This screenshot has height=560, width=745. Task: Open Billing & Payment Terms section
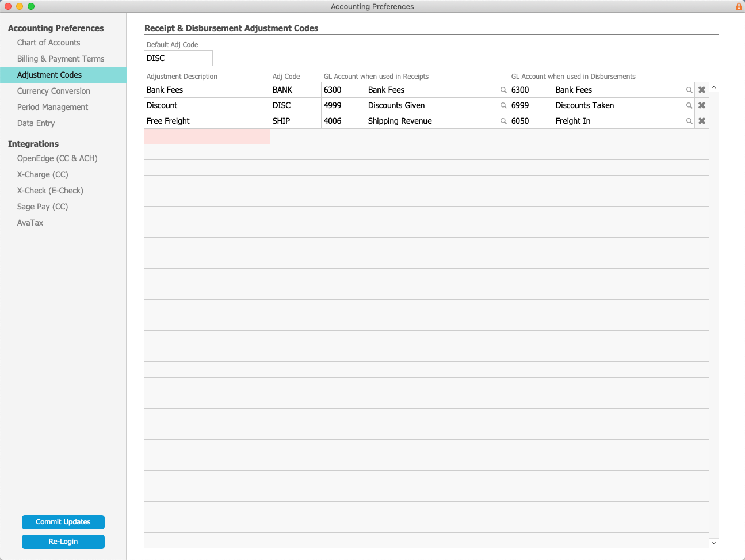(x=61, y=59)
